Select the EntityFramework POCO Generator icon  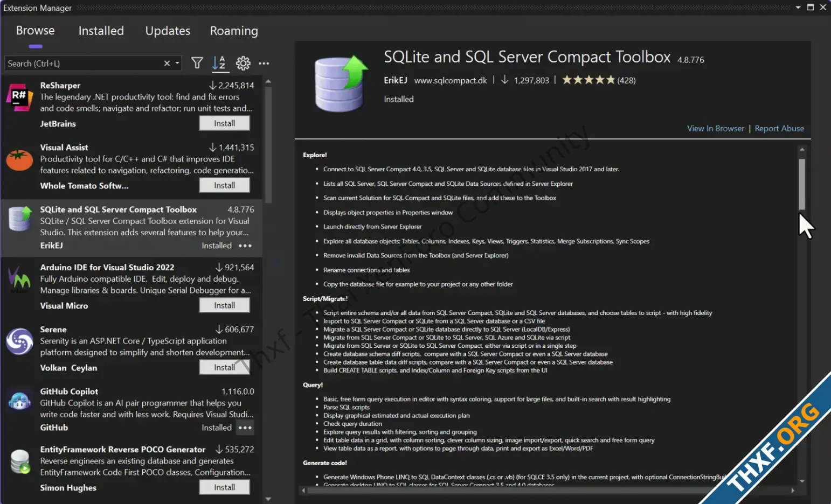(20, 461)
